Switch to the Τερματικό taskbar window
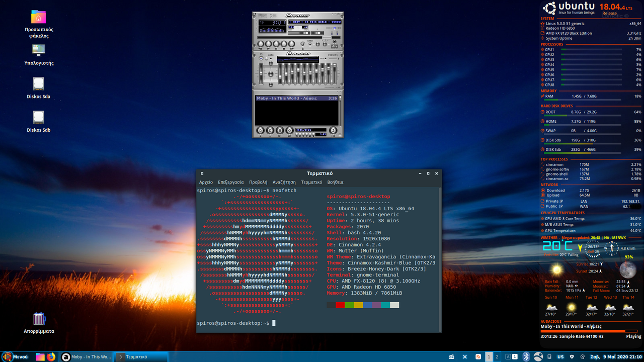The height and width of the screenshot is (362, 644). 141,357
